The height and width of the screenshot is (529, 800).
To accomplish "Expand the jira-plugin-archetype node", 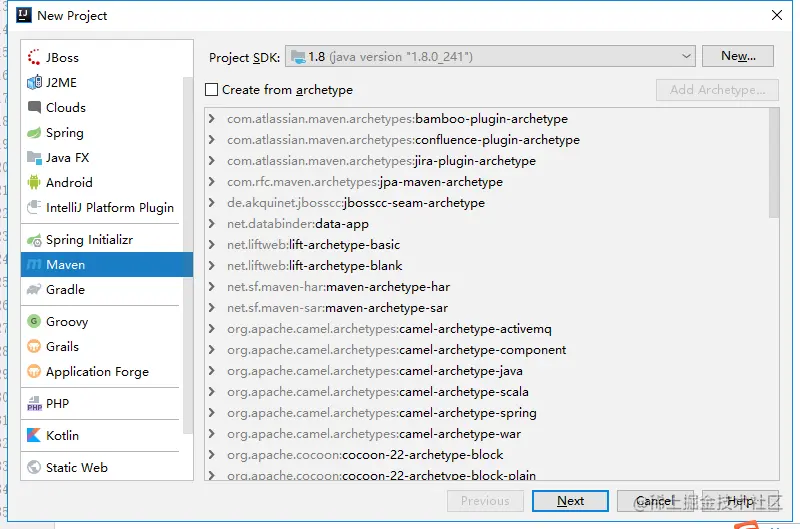I will click(212, 160).
